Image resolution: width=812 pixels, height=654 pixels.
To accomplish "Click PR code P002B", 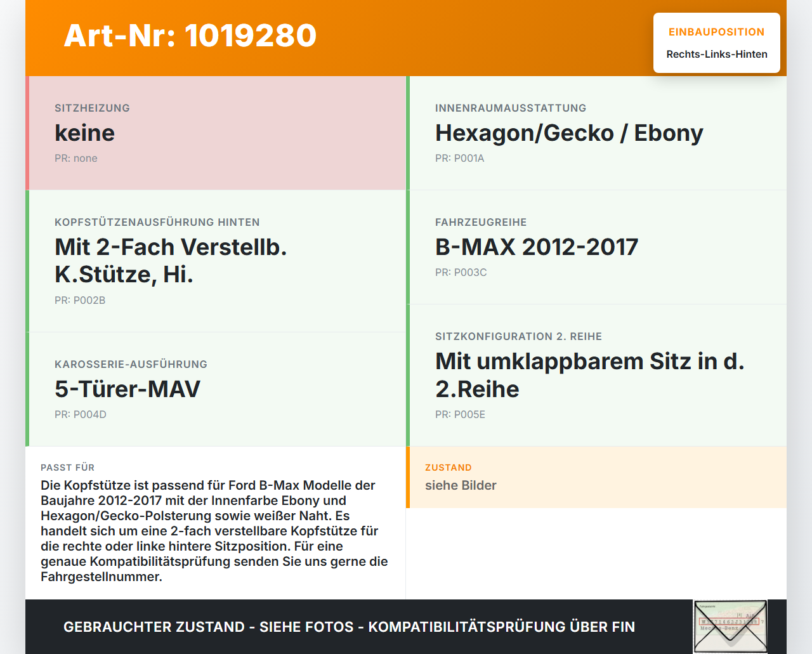I will [80, 300].
